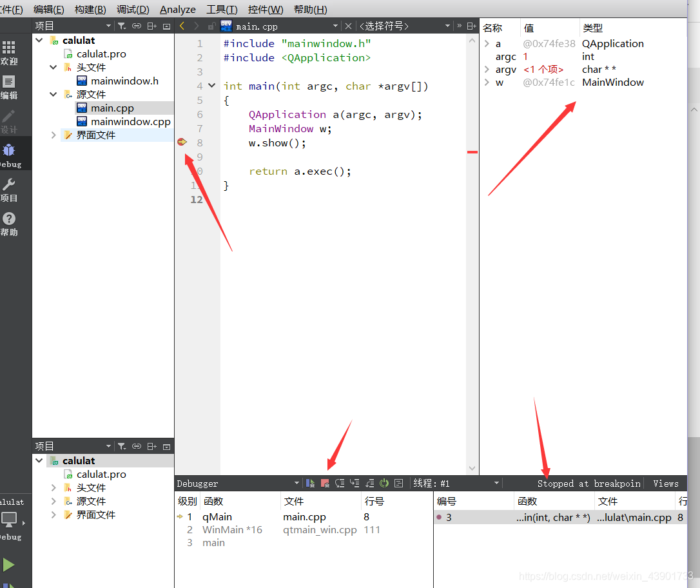Screen dimensions: 700x588
Task: Click the file lock icon in editor toolbar
Action: (211, 26)
